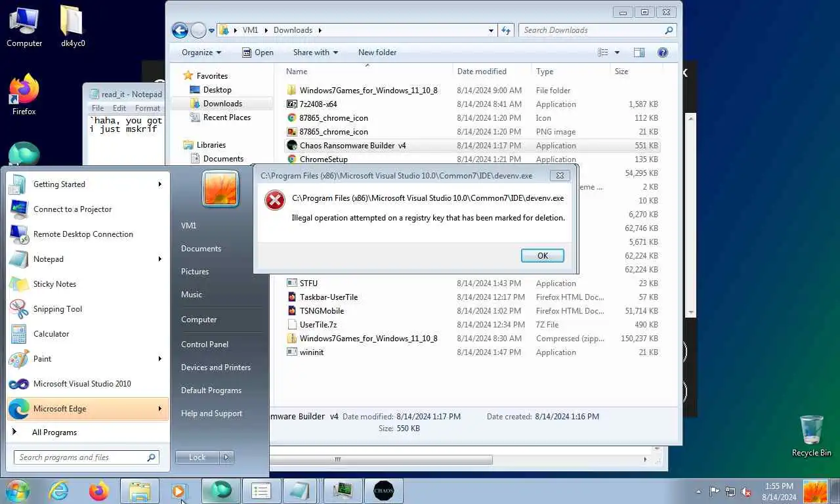The width and height of the screenshot is (840, 504).
Task: Open Control Panel from Start menu
Action: coord(205,345)
